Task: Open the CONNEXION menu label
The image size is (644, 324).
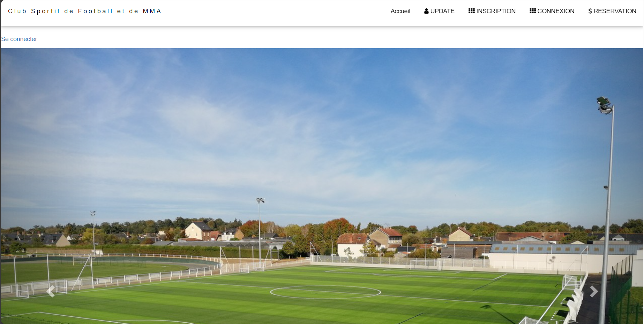Action: [x=556, y=11]
